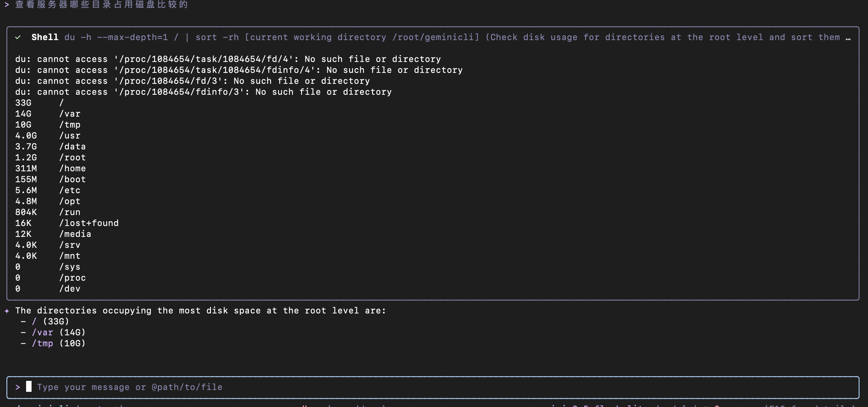868x407 pixels.
Task: Click the first 'cannot access' error line
Action: [228, 59]
